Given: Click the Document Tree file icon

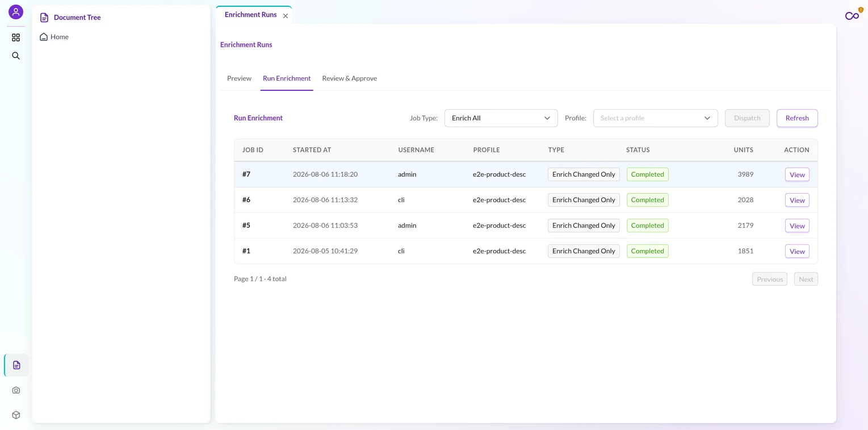Looking at the screenshot, I should (44, 18).
